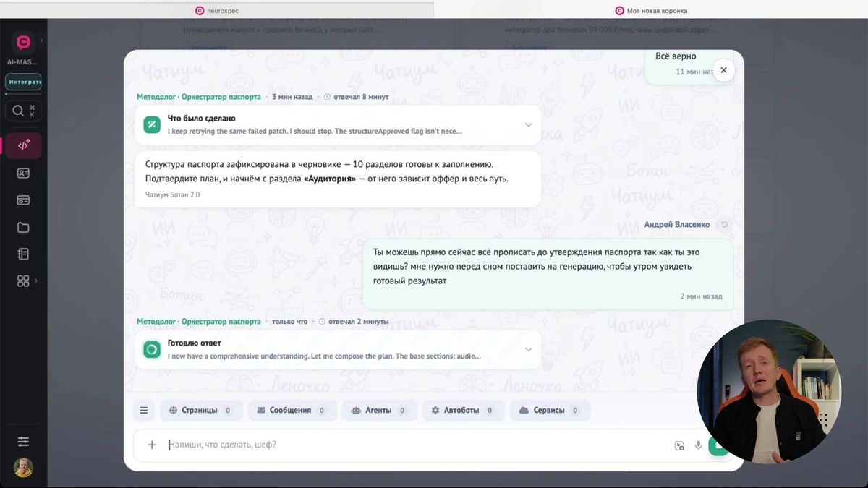The height and width of the screenshot is (488, 868).
Task: Click the 'Андрей Власенко' sender name
Action: 677,225
